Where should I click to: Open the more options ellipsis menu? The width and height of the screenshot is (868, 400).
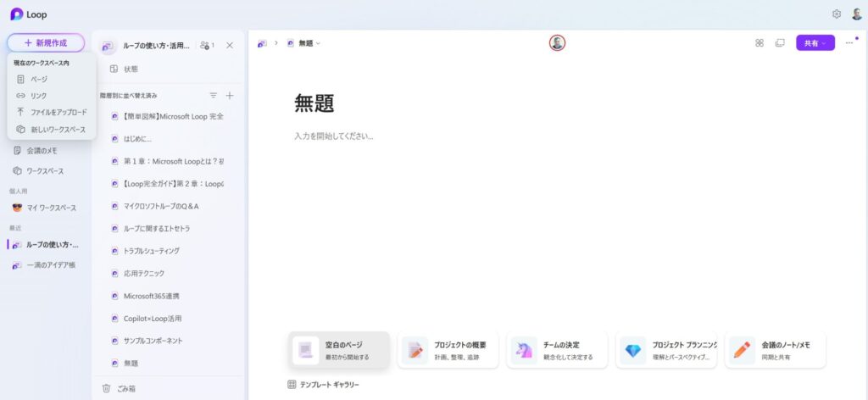849,43
